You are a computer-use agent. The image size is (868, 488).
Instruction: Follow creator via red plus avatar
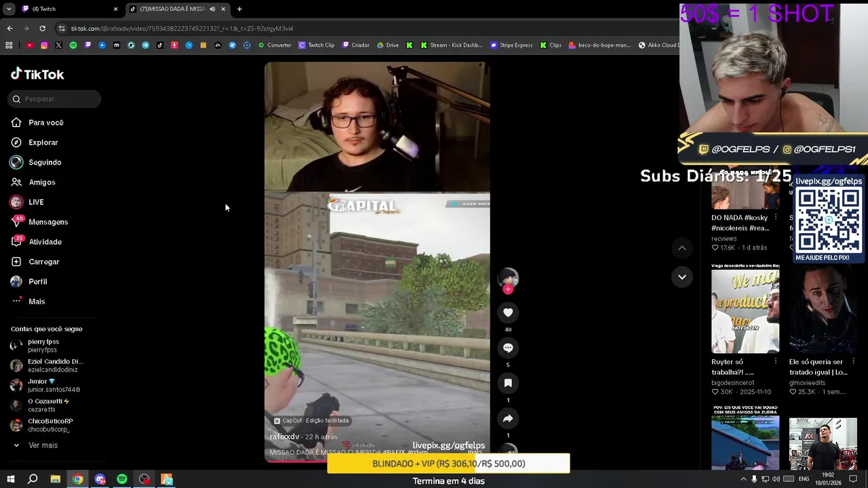point(508,289)
